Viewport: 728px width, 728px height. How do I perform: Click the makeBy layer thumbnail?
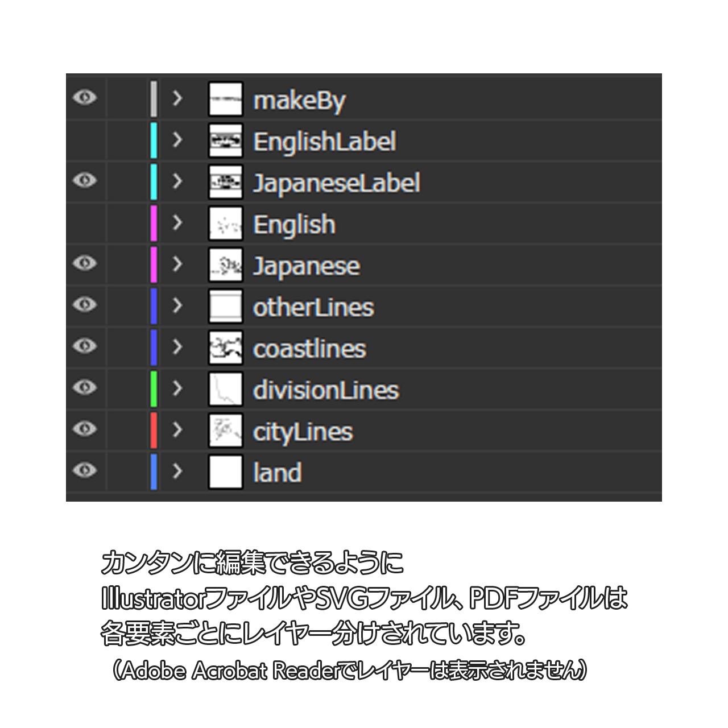click(x=225, y=99)
